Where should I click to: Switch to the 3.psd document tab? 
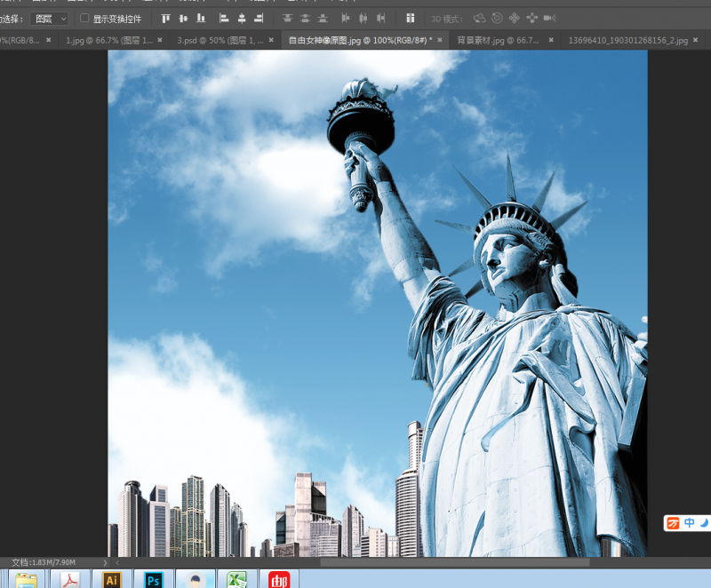click(x=218, y=40)
